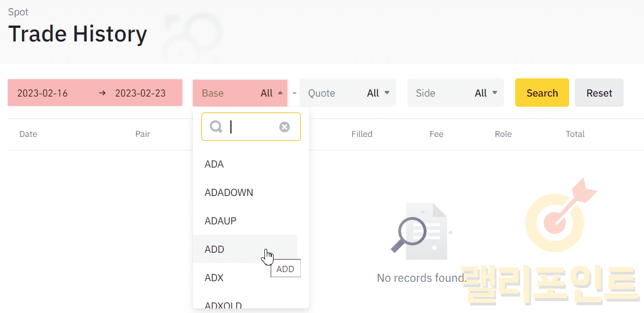644x313 pixels.
Task: Click the Date column header
Action: 28,134
